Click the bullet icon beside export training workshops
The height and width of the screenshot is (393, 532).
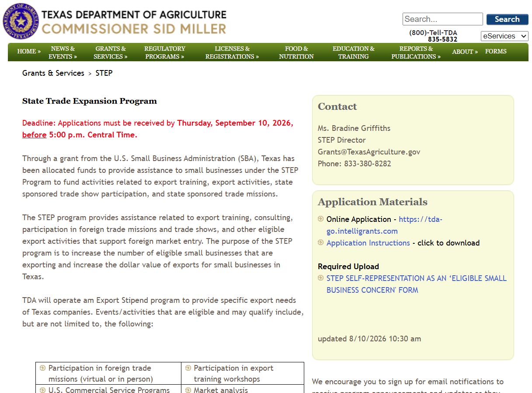[188, 368]
